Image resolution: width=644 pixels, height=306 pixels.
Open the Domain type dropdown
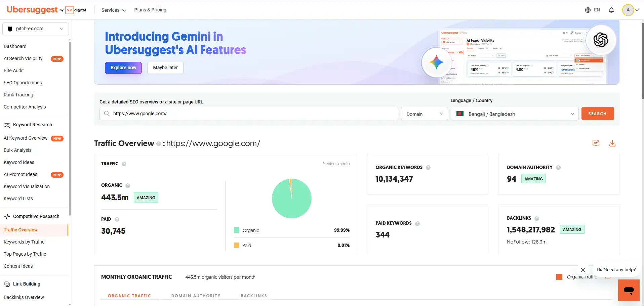(424, 114)
